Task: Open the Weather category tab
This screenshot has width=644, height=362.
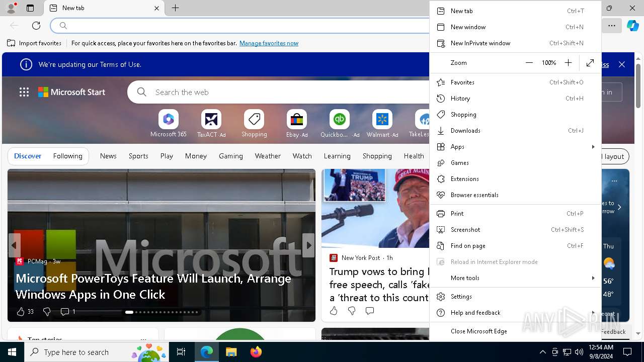Action: coord(268,156)
